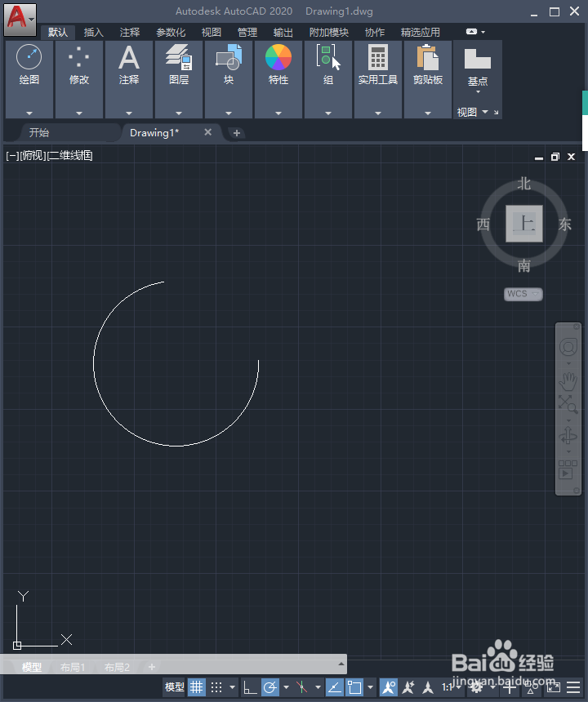Click the [二维线框] visual style label
Screen dimensions: 588x702
click(70, 155)
